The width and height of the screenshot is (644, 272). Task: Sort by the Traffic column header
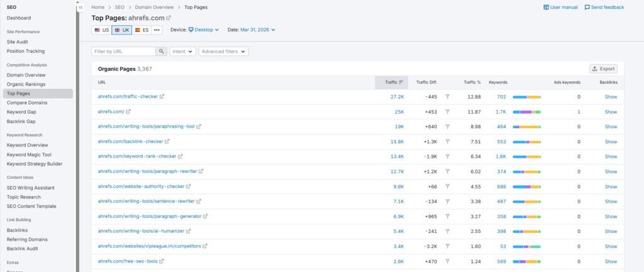tap(391, 82)
